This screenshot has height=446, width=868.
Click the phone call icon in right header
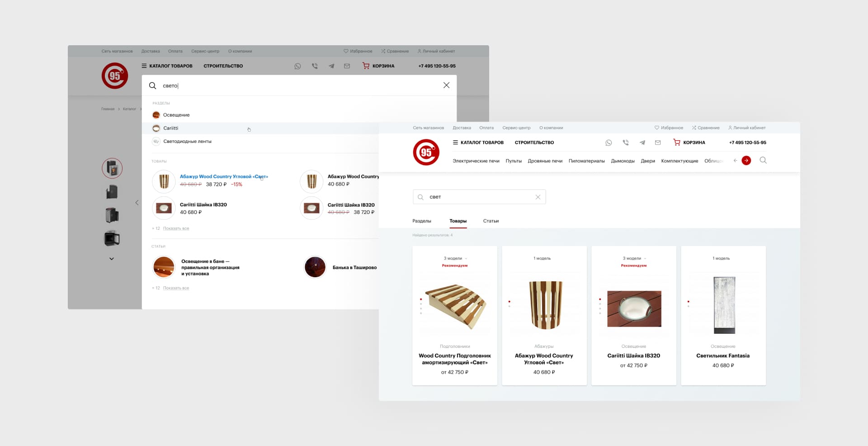tap(626, 142)
